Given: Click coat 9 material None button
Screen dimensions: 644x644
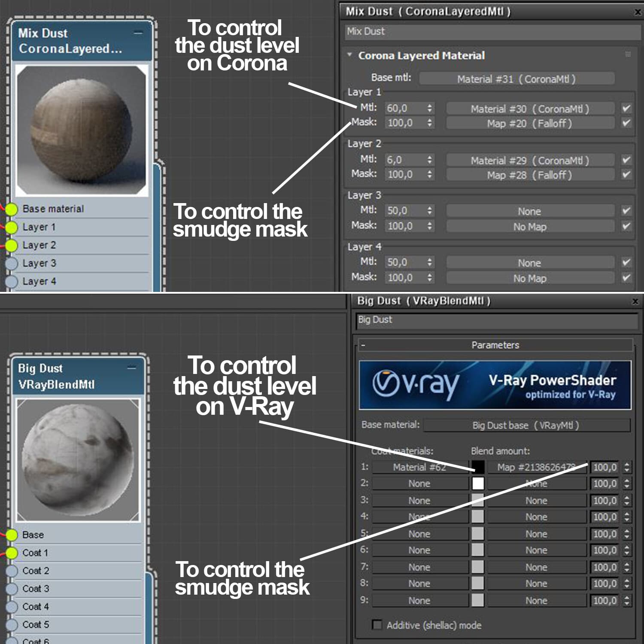Looking at the screenshot, I should pos(420,600).
